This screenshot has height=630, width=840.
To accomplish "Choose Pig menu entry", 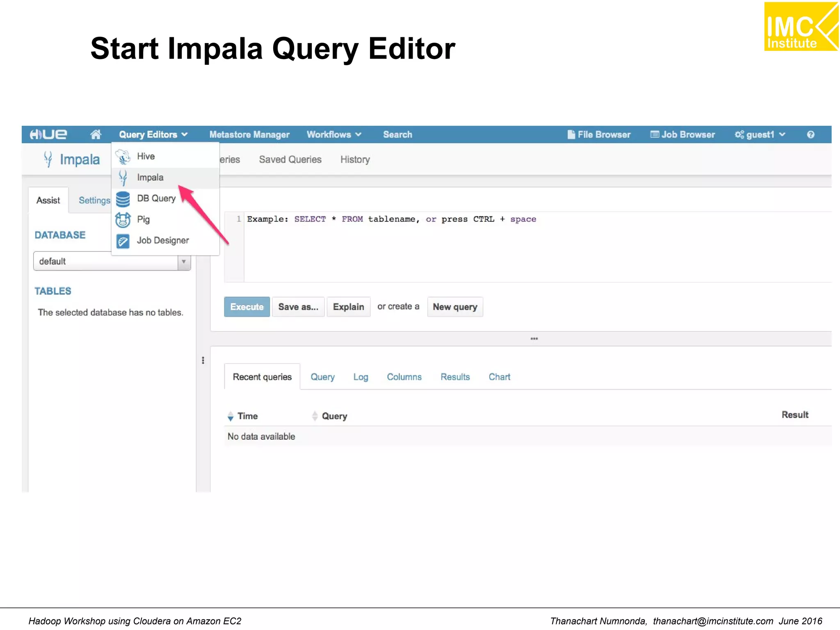I will 165,219.
